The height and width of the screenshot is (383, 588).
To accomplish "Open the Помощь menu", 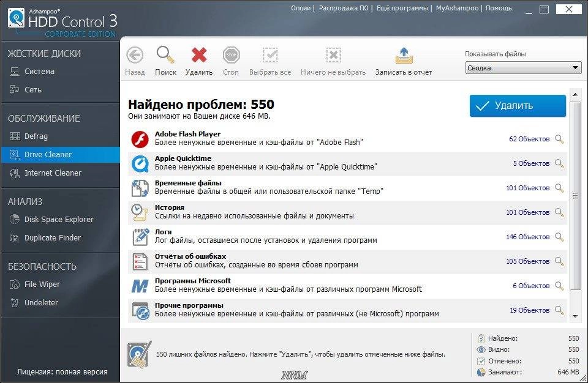I will pyautogui.click(x=499, y=8).
